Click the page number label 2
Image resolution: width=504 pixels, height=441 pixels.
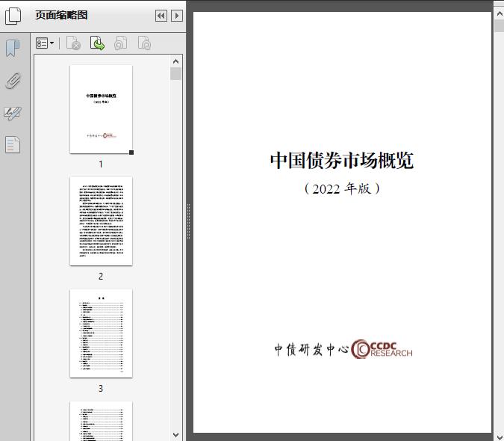click(x=101, y=277)
